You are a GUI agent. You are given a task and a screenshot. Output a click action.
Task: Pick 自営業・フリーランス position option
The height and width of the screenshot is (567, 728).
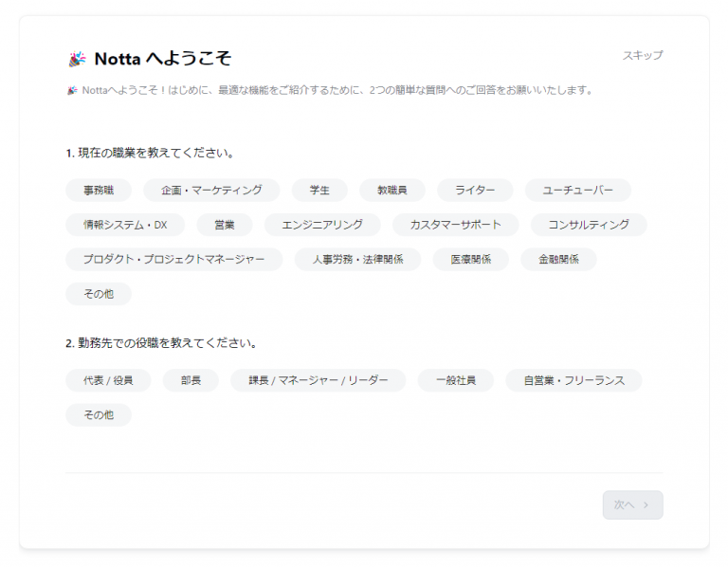point(573,381)
